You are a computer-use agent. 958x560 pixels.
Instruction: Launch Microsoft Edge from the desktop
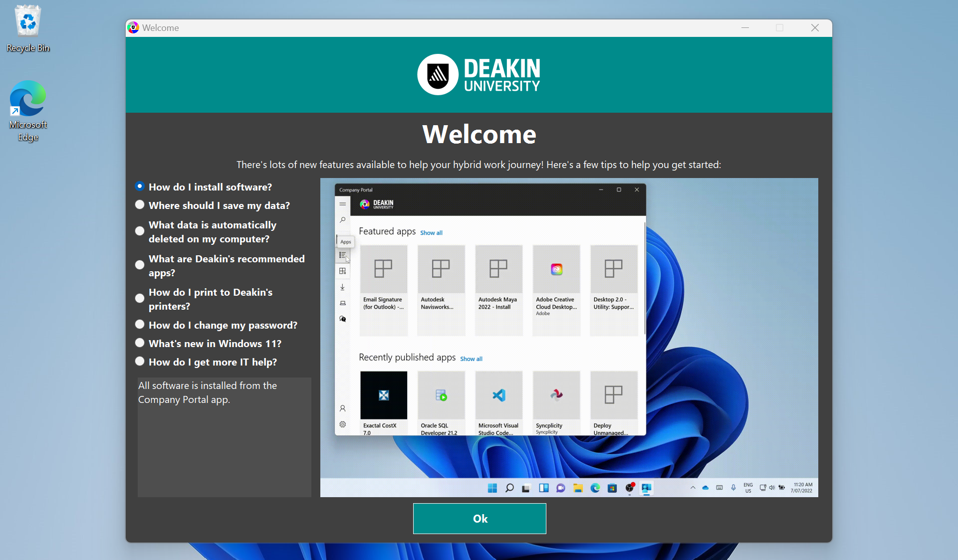(x=28, y=111)
